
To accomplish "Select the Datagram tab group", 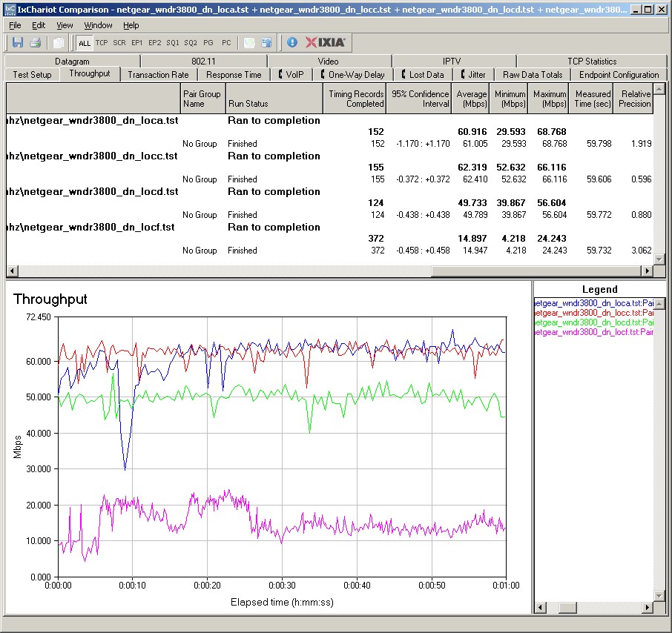I will 72,62.
